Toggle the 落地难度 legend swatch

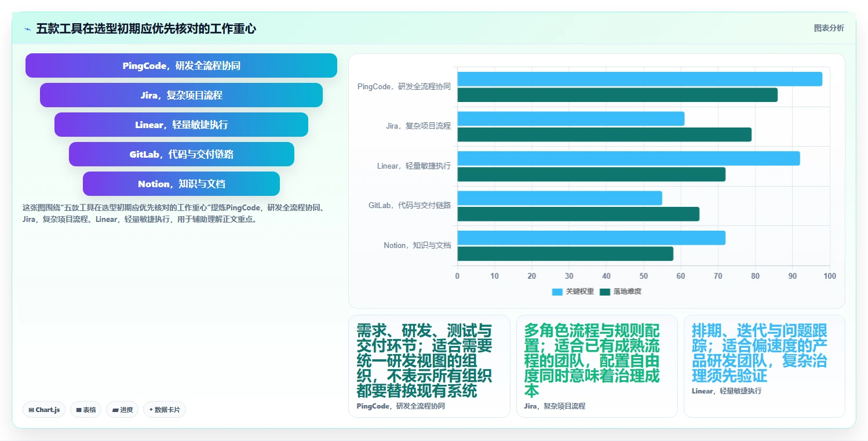pyautogui.click(x=605, y=291)
